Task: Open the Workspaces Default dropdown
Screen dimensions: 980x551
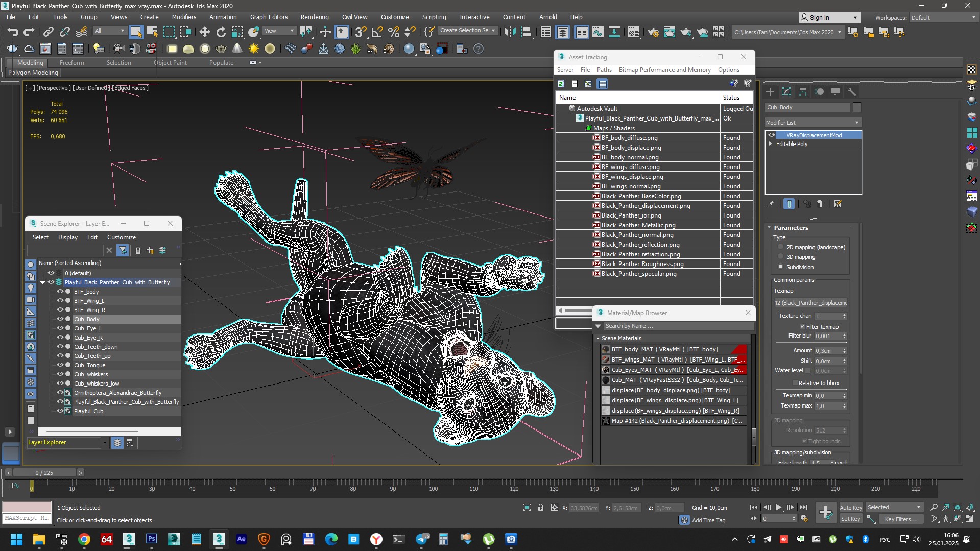Action: [943, 17]
